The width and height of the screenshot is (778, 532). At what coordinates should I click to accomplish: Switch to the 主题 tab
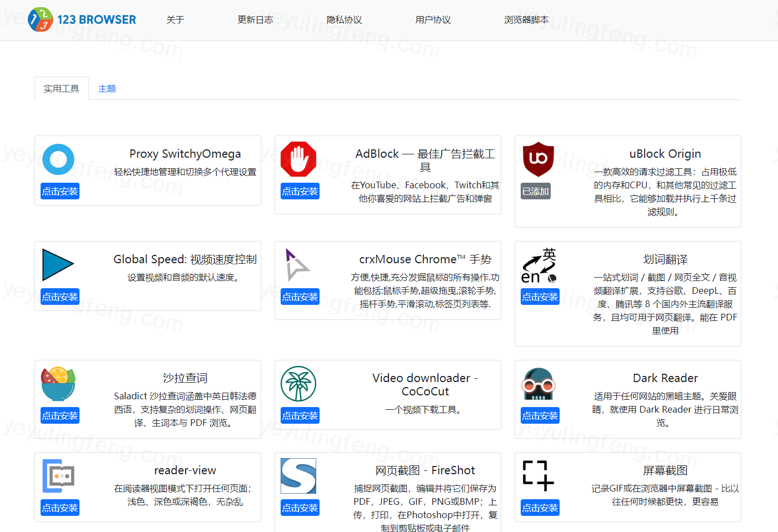pyautogui.click(x=107, y=89)
